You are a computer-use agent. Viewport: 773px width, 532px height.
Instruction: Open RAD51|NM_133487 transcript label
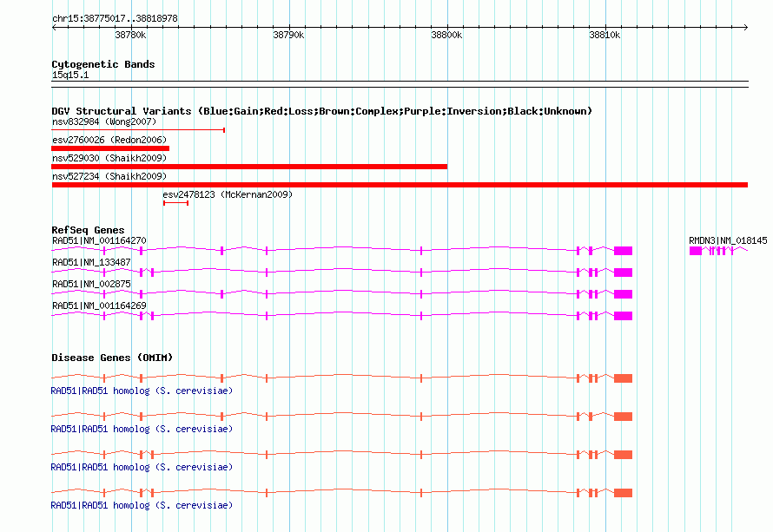91,262
